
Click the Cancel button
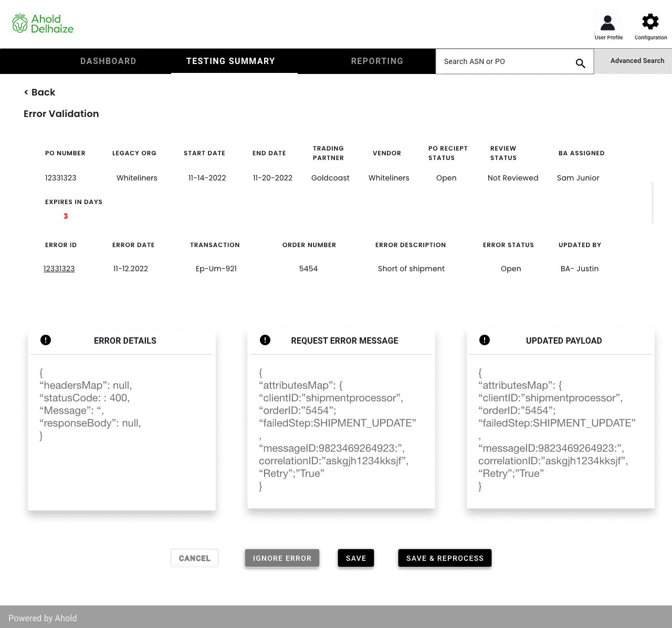pos(194,558)
